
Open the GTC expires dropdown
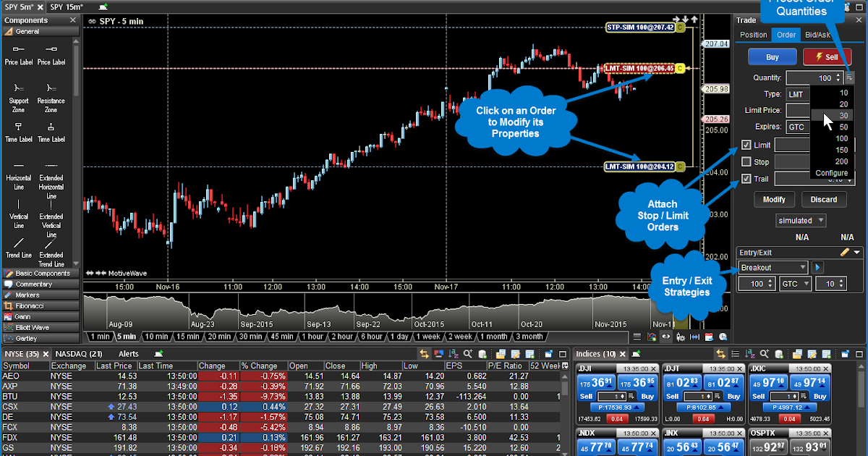(799, 127)
